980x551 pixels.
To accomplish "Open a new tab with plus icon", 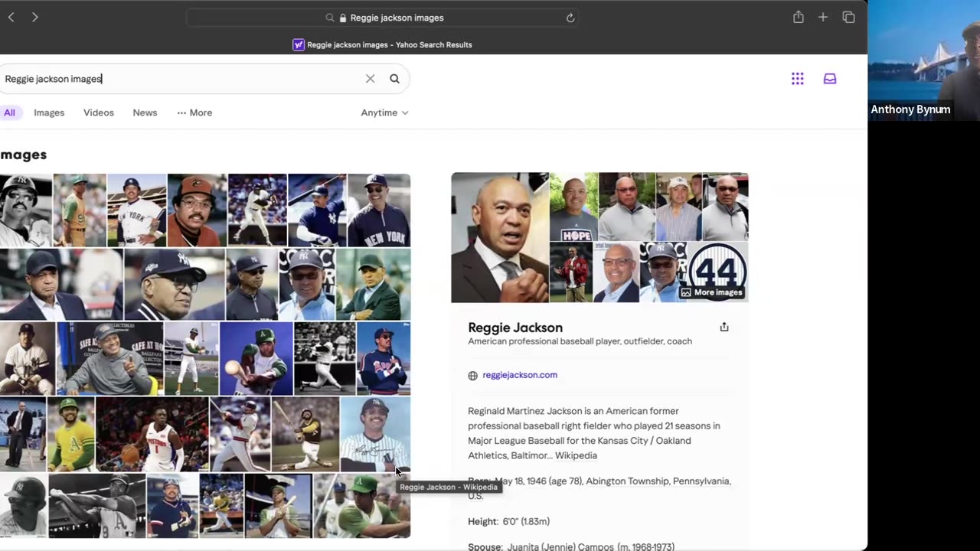I will (x=823, y=17).
